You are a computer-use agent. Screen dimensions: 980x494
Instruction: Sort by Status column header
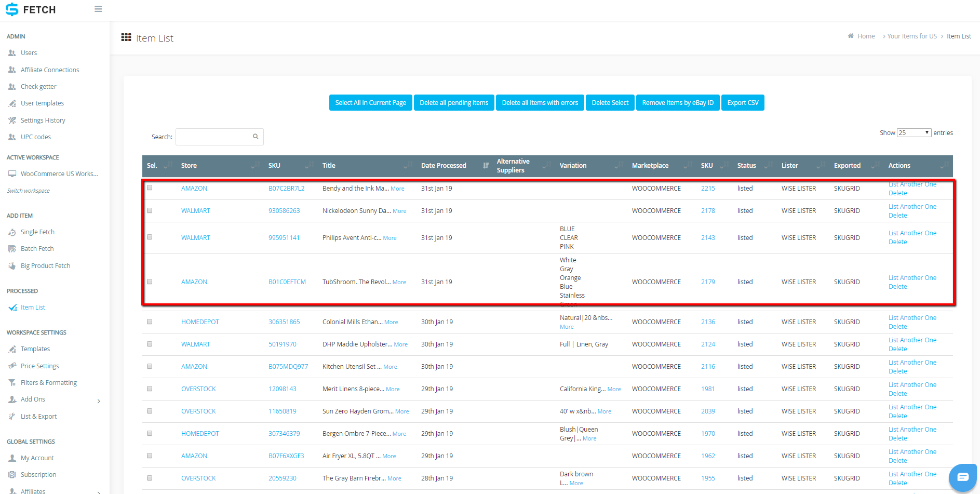coord(755,166)
